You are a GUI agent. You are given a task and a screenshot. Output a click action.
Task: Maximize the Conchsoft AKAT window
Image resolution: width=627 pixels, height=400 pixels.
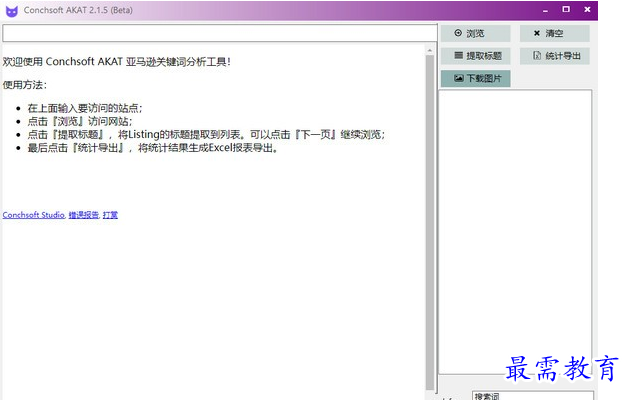[x=566, y=9]
